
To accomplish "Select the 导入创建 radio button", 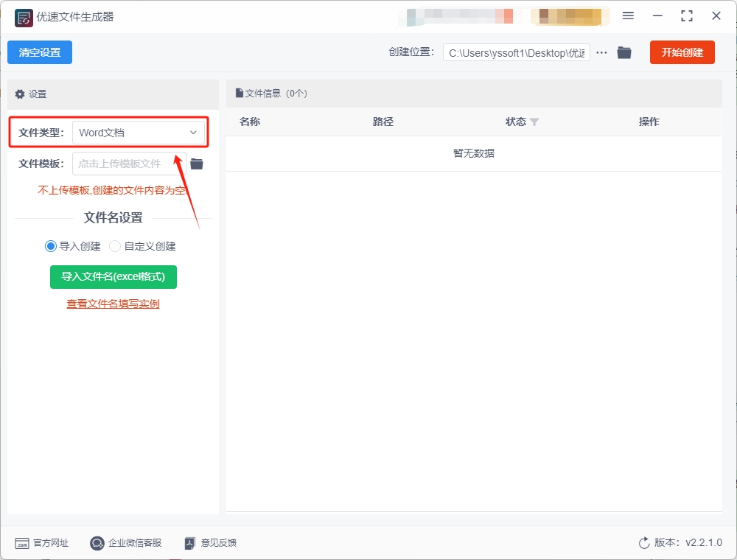I will [51, 246].
